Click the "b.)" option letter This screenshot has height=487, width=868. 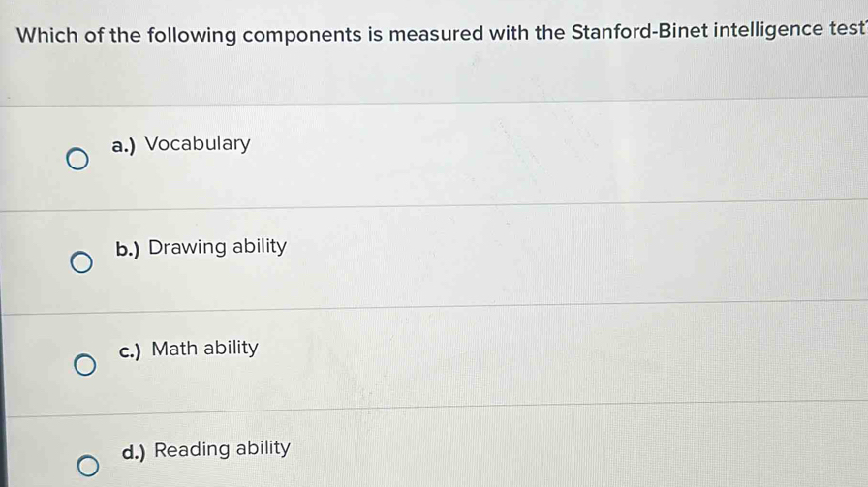pyautogui.click(x=128, y=248)
